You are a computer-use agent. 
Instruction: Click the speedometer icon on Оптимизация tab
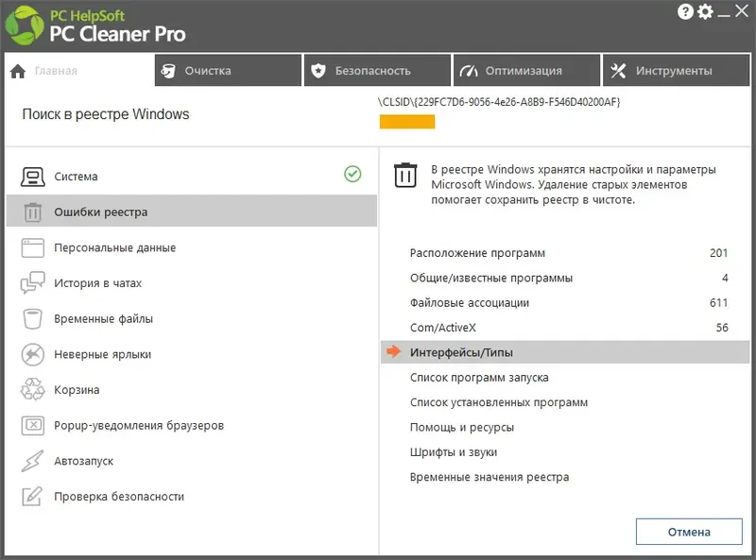(x=468, y=72)
